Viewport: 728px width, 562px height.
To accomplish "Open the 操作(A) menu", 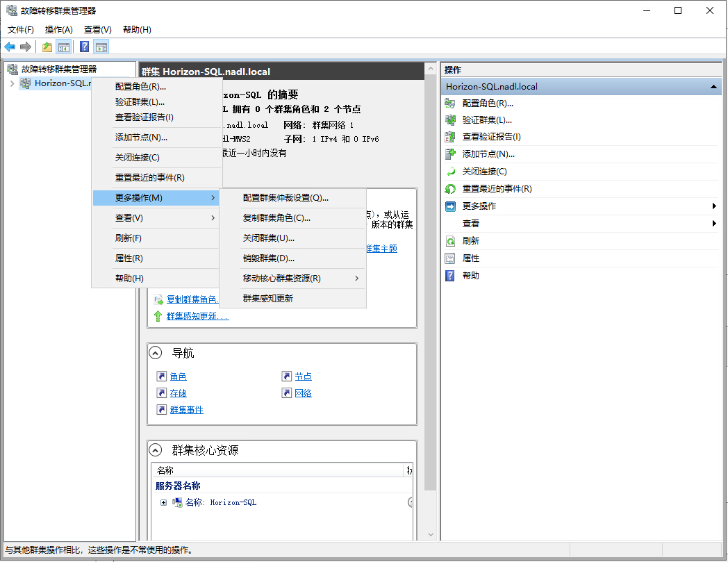I will point(59,30).
